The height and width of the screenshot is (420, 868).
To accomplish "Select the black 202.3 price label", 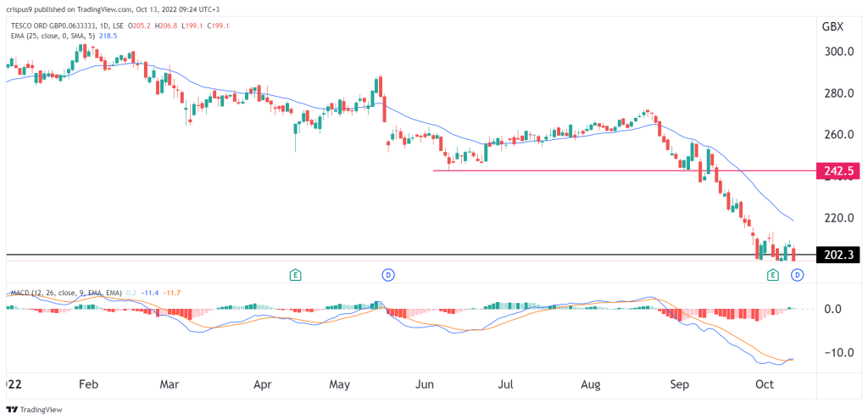I will coord(838,255).
